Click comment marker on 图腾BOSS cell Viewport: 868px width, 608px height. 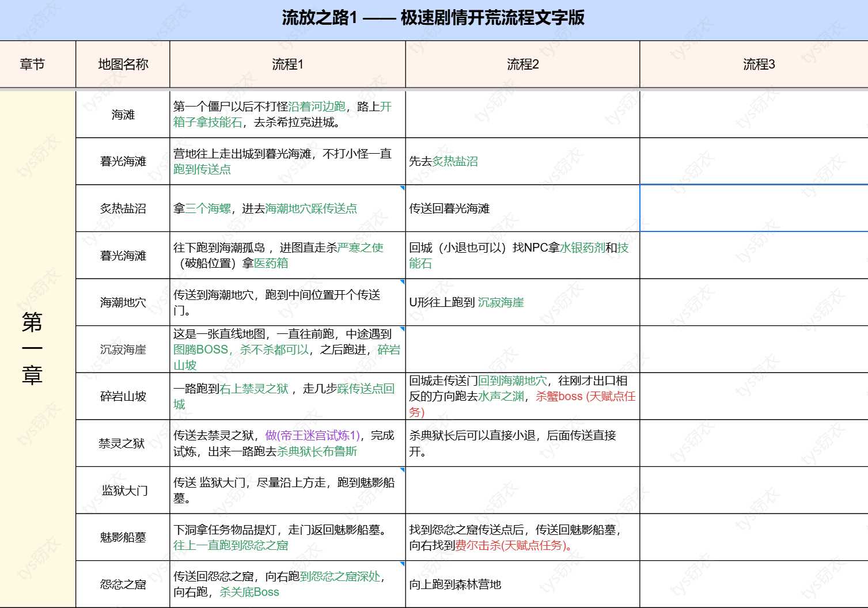pos(403,329)
